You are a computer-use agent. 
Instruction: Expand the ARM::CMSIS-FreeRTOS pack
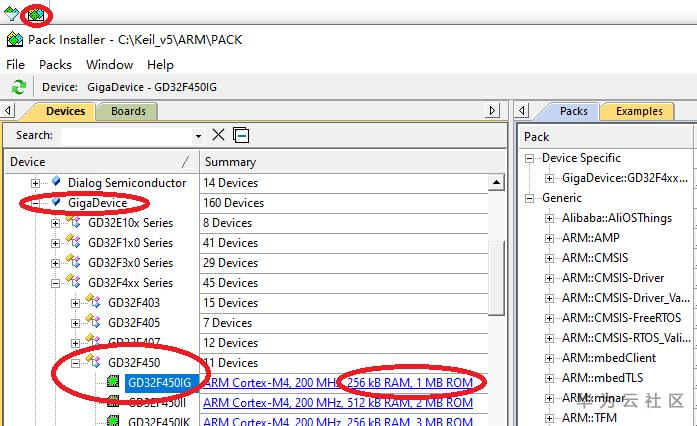(549, 318)
